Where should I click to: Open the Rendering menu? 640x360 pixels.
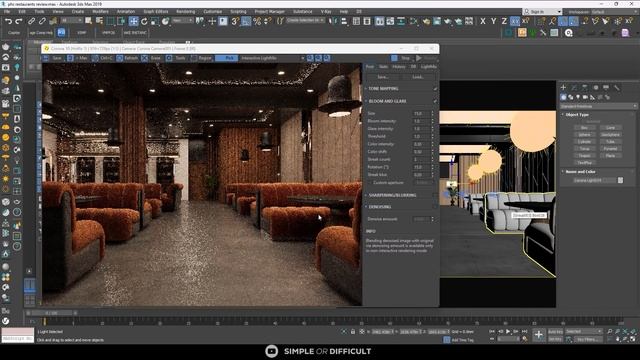(x=186, y=12)
